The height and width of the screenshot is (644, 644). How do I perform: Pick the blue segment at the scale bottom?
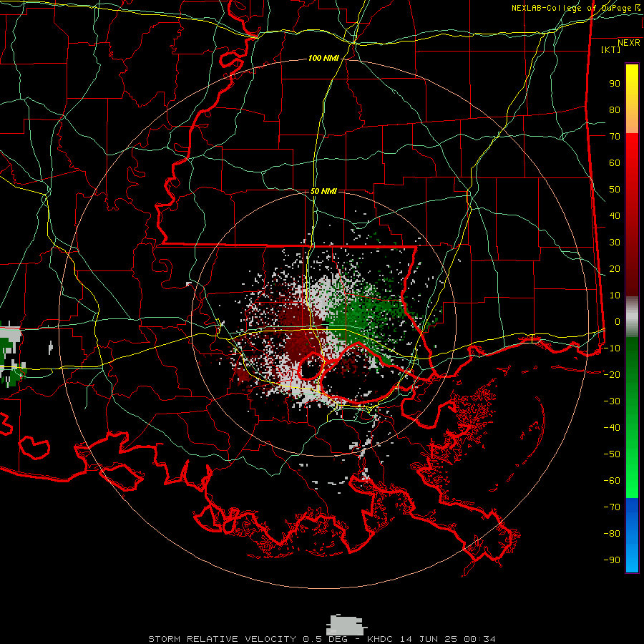click(x=632, y=535)
